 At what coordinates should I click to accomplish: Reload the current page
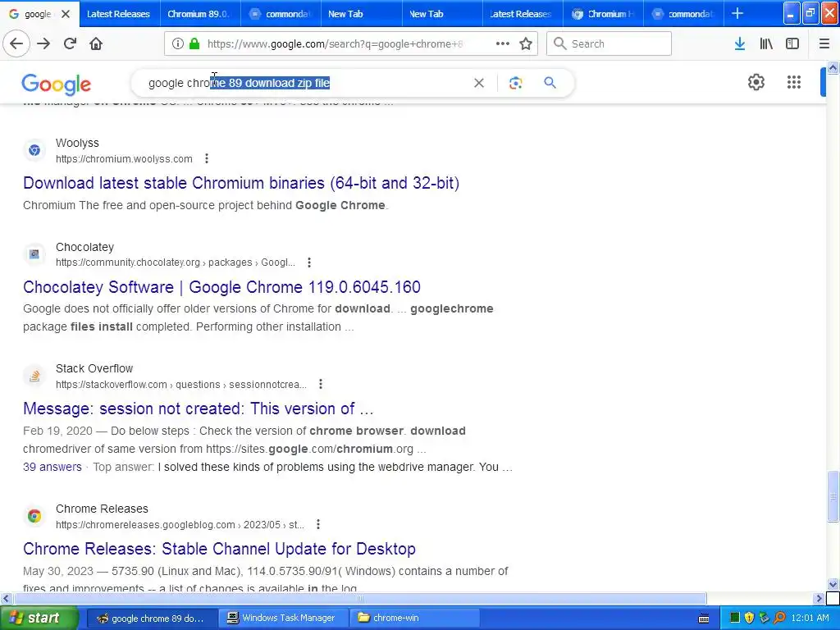pyautogui.click(x=70, y=43)
